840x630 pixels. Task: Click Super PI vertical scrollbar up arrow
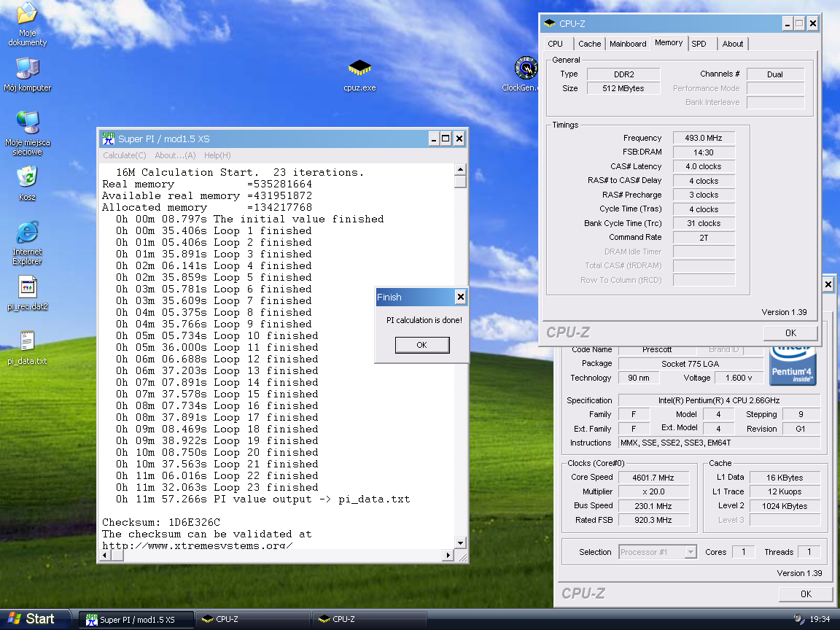pyautogui.click(x=460, y=169)
